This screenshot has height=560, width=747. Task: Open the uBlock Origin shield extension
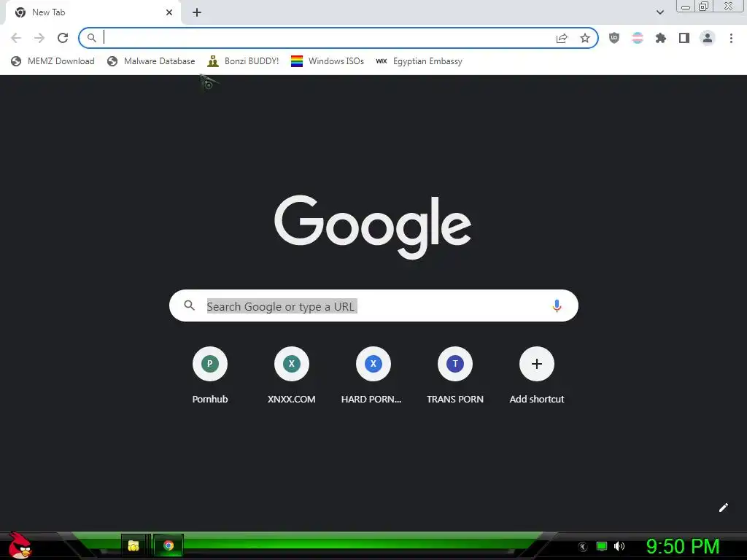pos(614,38)
